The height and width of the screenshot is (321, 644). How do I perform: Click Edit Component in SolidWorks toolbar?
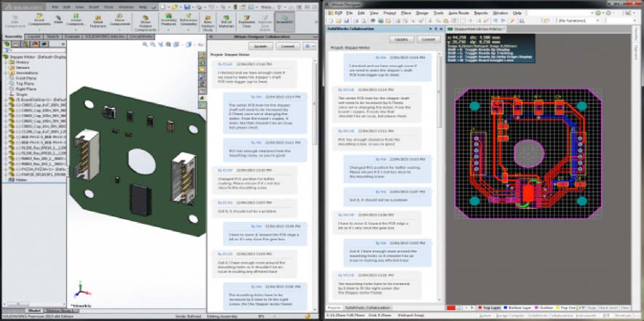click(15, 22)
